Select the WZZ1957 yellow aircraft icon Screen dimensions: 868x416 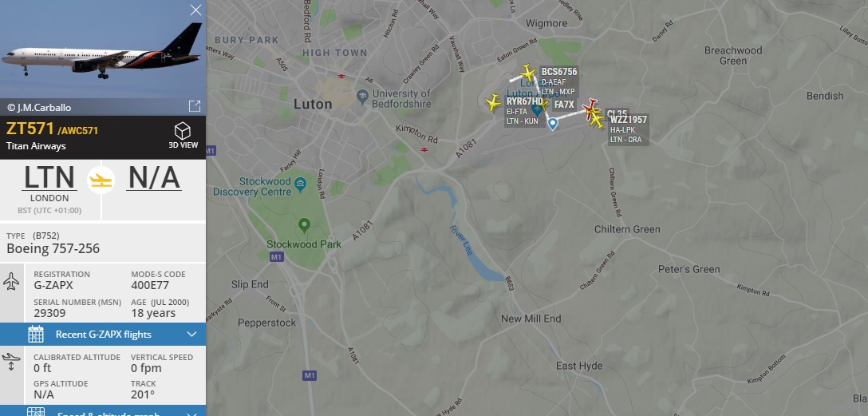[597, 121]
